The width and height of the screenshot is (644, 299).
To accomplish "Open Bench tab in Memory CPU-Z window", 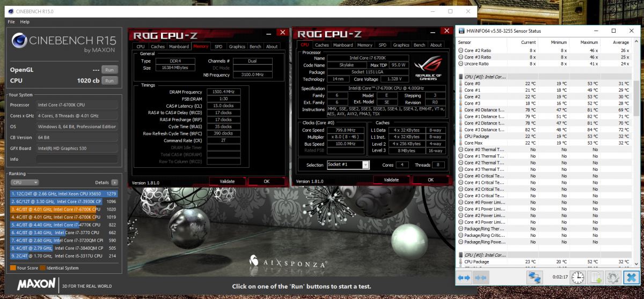I will tap(255, 47).
